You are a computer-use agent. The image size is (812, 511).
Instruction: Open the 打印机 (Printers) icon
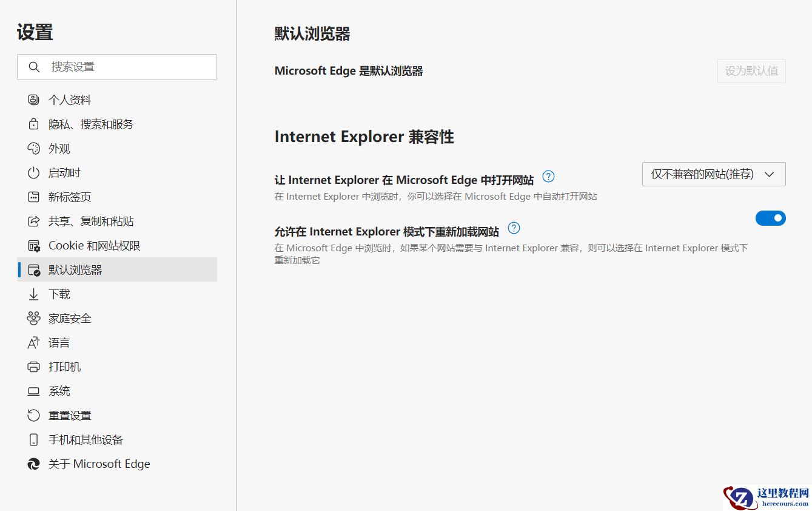point(33,367)
